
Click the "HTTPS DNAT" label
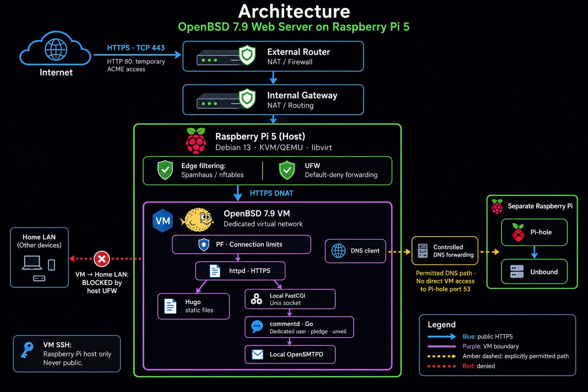pos(271,193)
